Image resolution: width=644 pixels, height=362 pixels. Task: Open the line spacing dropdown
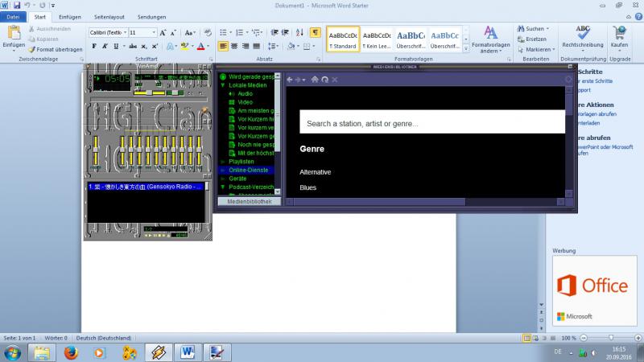tap(273, 46)
